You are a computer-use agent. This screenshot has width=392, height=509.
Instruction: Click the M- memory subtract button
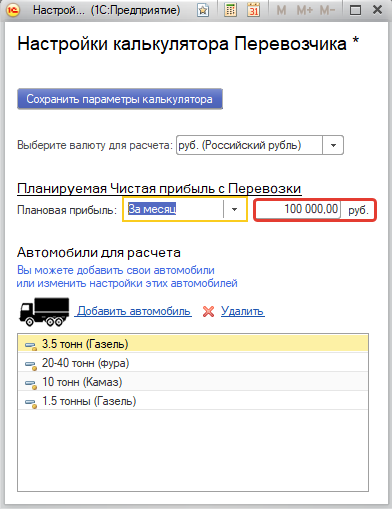327,10
